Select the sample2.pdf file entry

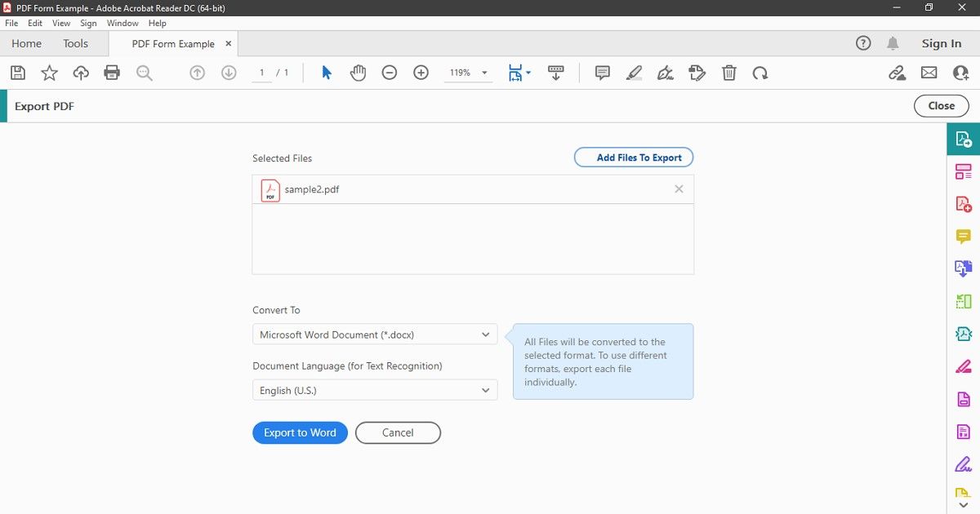coord(473,189)
